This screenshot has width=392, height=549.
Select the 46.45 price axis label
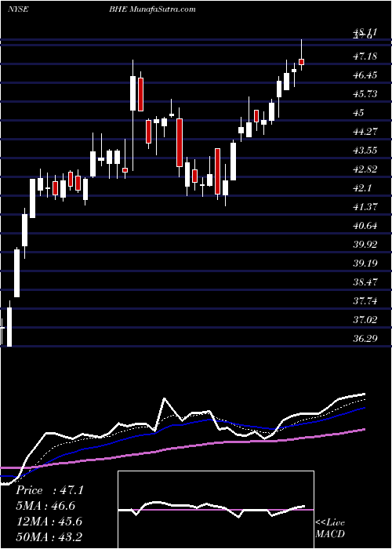(365, 75)
